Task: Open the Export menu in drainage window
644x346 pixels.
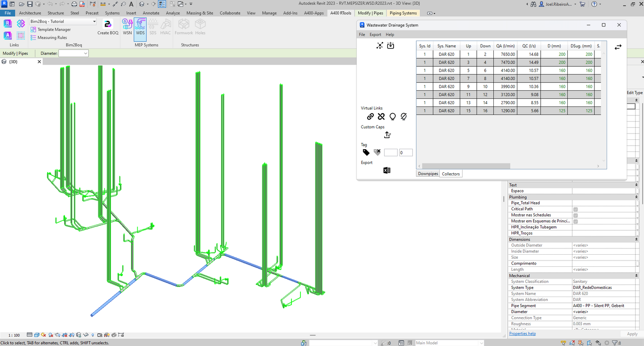Action: tap(375, 34)
